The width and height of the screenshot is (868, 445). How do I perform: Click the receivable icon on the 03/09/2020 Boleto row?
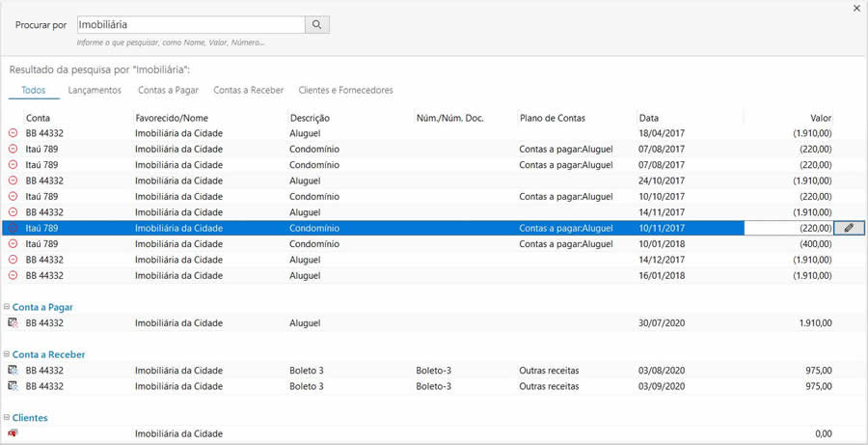[13, 386]
